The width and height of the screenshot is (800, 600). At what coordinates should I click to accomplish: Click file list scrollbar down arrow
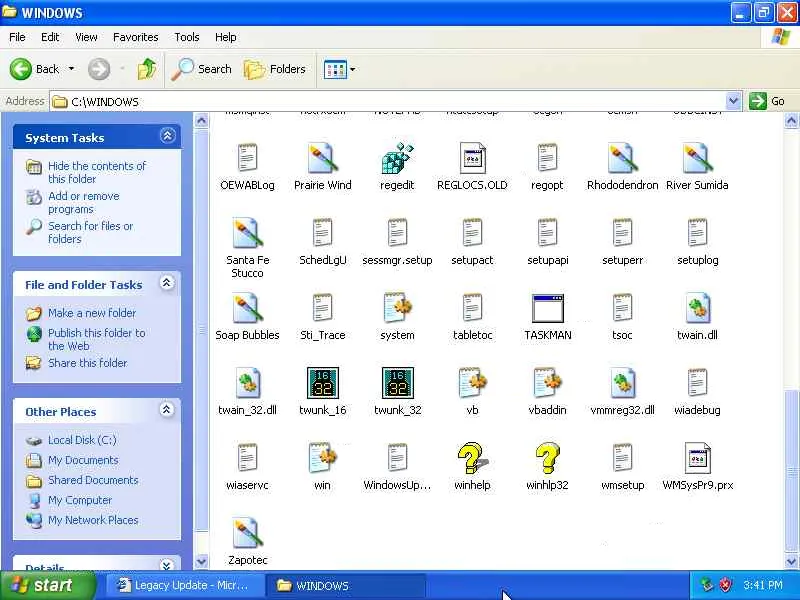791,561
